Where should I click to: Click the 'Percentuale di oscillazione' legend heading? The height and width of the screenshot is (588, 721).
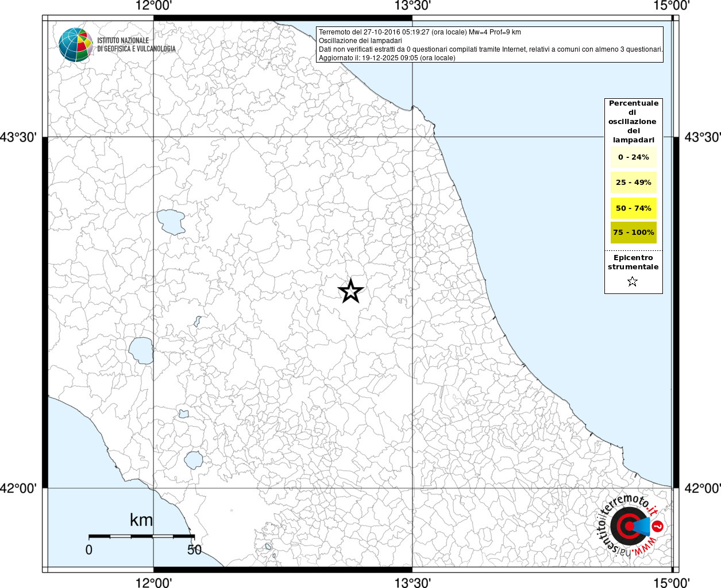[634, 121]
